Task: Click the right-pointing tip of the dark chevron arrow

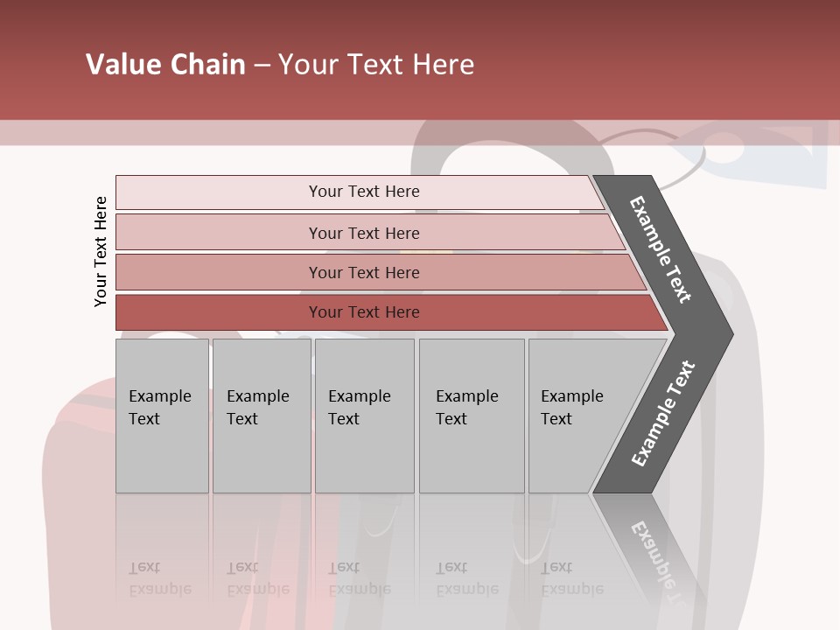Action: [x=724, y=333]
